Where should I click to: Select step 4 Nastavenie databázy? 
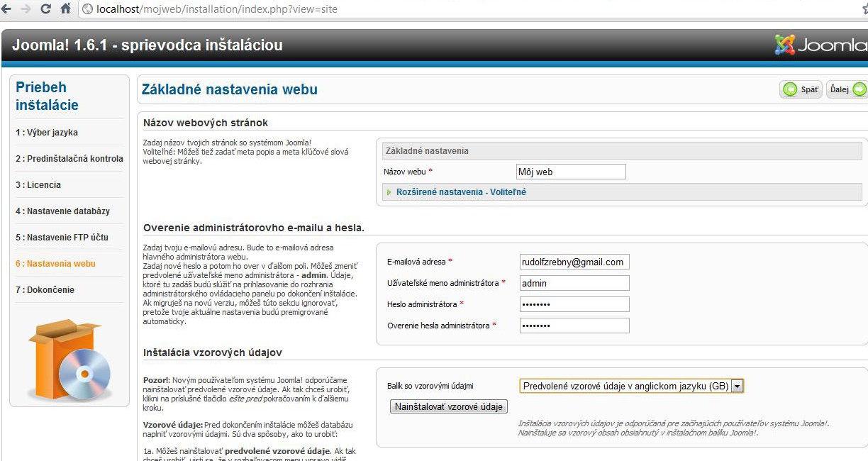tap(62, 211)
